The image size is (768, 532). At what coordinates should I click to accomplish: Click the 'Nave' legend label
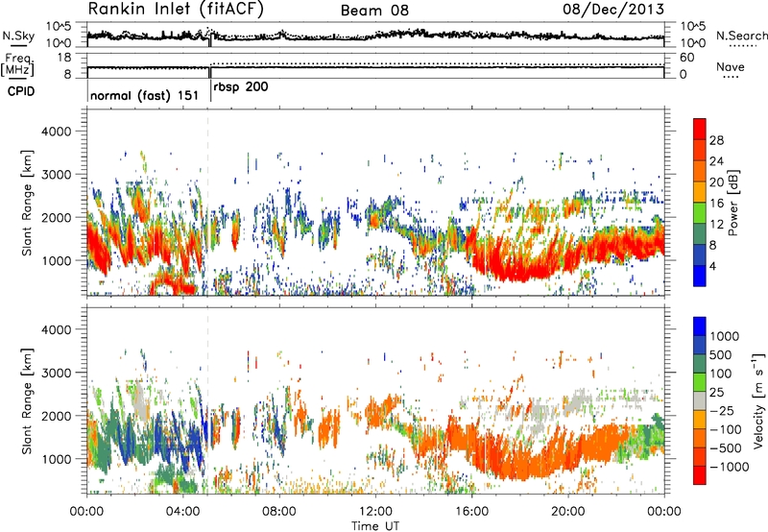click(731, 66)
